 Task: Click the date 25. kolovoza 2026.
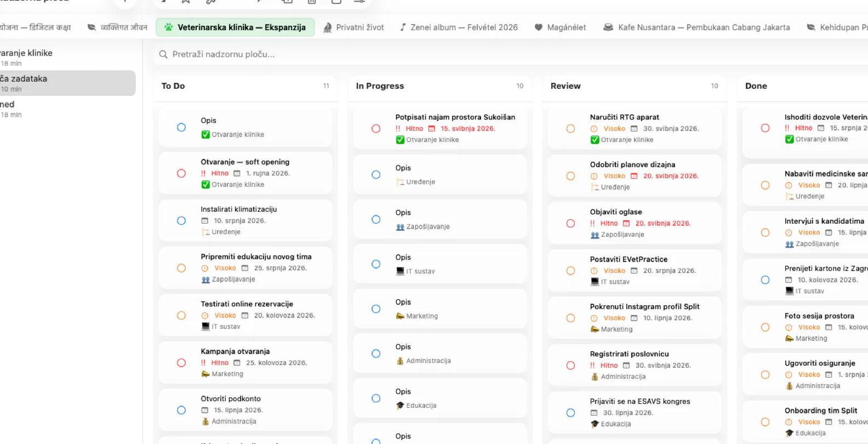(x=276, y=363)
